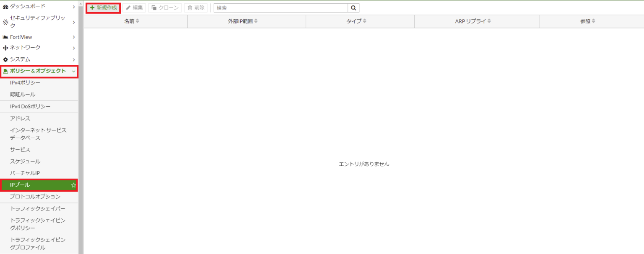Open the アドレス page link
Screen dimensions: 644x254
(x=20, y=118)
